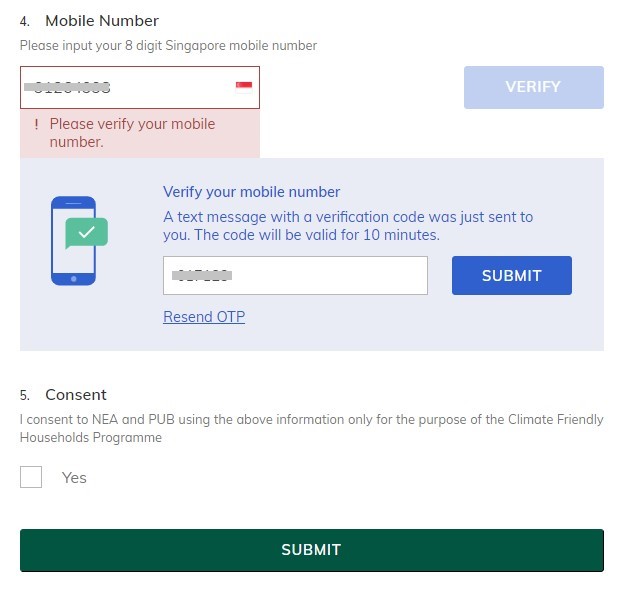Viewport: 637px width, 611px height.
Task: Submit the OTP with blue SUBMIT
Action: point(511,275)
